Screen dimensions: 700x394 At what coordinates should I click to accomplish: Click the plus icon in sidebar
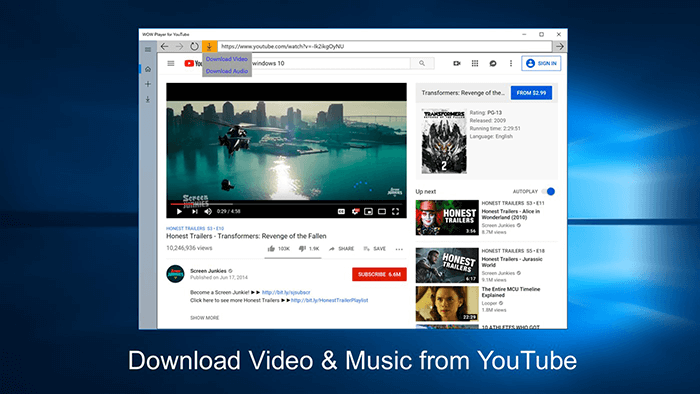coord(148,84)
